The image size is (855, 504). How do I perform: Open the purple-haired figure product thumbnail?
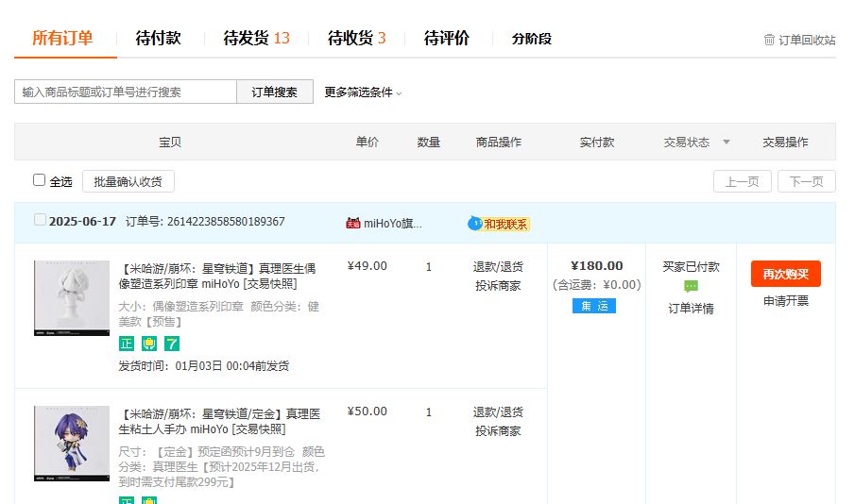coord(72,444)
